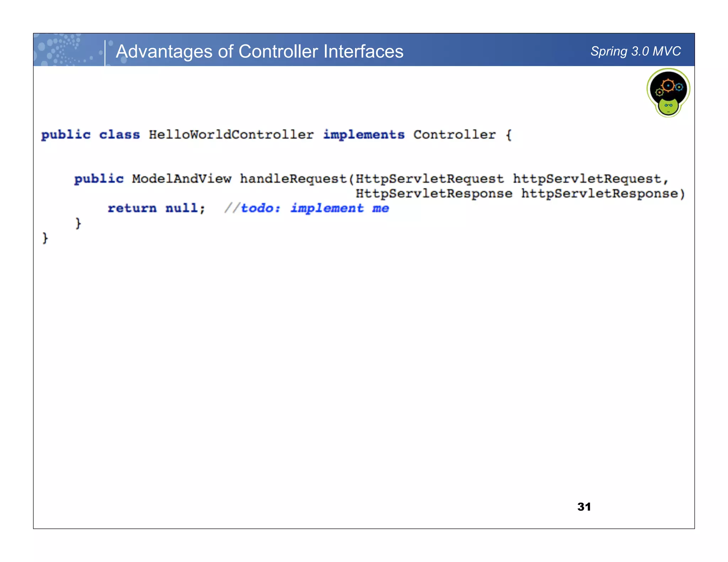Click the 'httpServletResponse' parameter name
The height and width of the screenshot is (562, 728).
599,194
